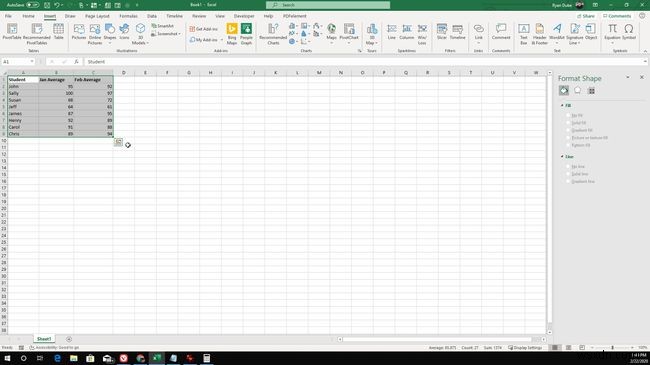Insert a Timeline filter from the Filters group
650x365 pixels.
click(x=458, y=32)
